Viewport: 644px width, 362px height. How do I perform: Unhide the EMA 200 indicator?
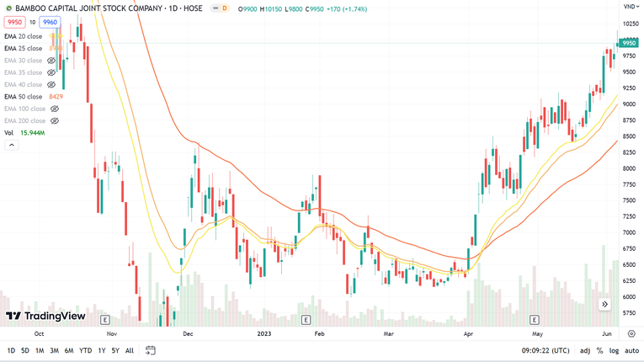pos(55,120)
